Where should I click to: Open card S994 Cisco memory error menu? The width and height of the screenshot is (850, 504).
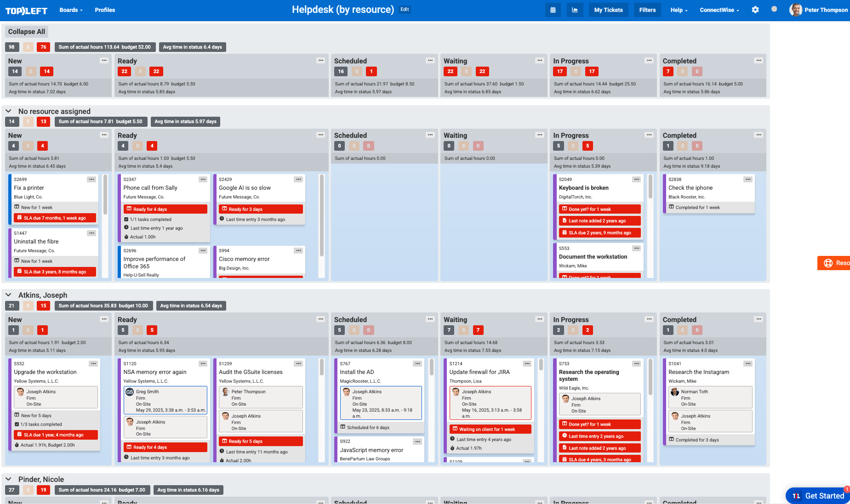tap(298, 250)
